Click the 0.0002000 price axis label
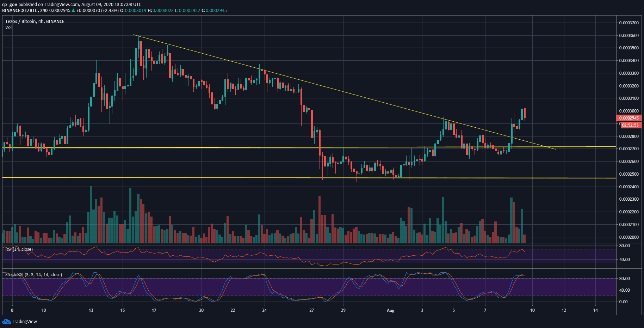644x328 pixels. pyautogui.click(x=629, y=237)
